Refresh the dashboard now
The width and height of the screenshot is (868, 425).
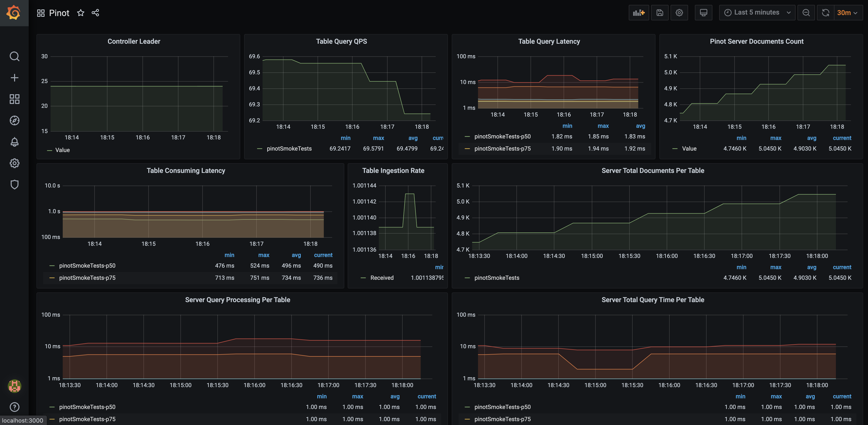825,13
